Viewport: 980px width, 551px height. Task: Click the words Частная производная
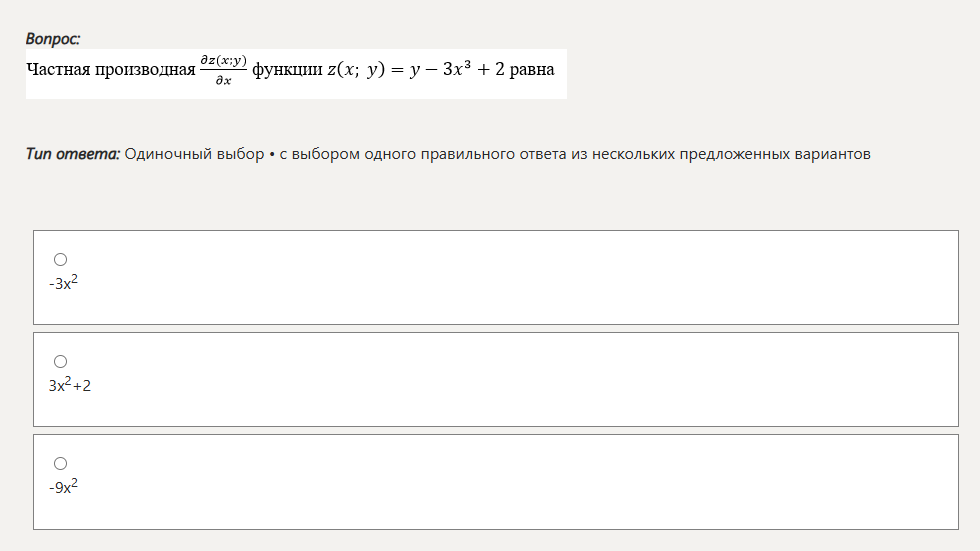click(x=111, y=69)
